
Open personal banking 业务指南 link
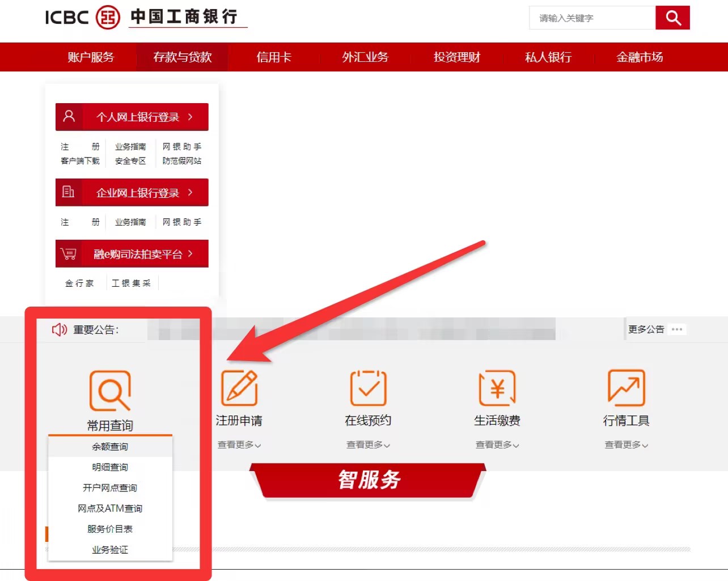[x=130, y=146]
